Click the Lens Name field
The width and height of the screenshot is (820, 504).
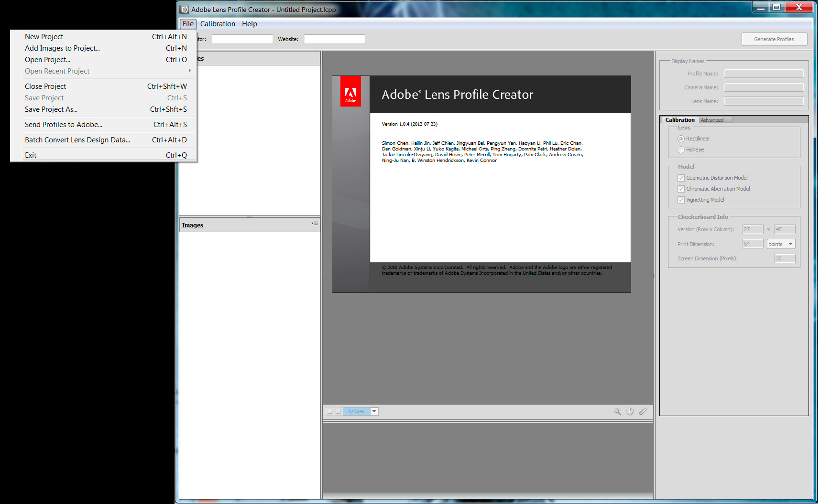pos(764,101)
